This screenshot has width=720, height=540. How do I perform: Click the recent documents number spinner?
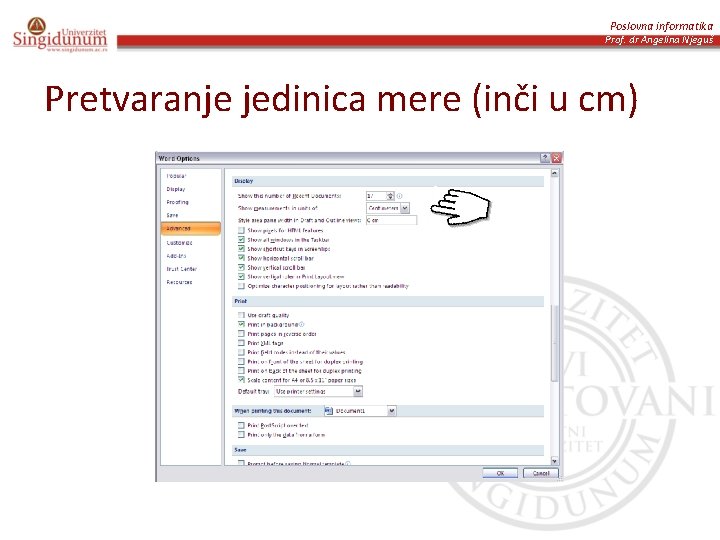(390, 196)
